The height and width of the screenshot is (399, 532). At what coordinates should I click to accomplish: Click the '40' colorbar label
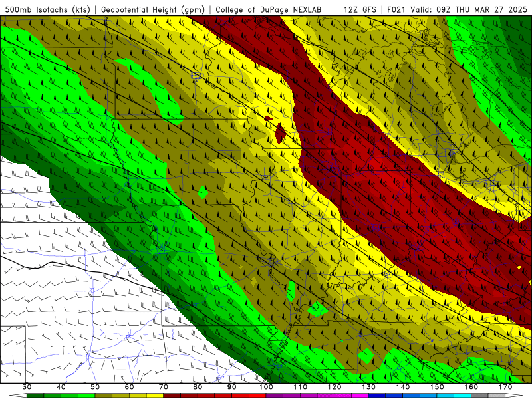(x=61, y=387)
